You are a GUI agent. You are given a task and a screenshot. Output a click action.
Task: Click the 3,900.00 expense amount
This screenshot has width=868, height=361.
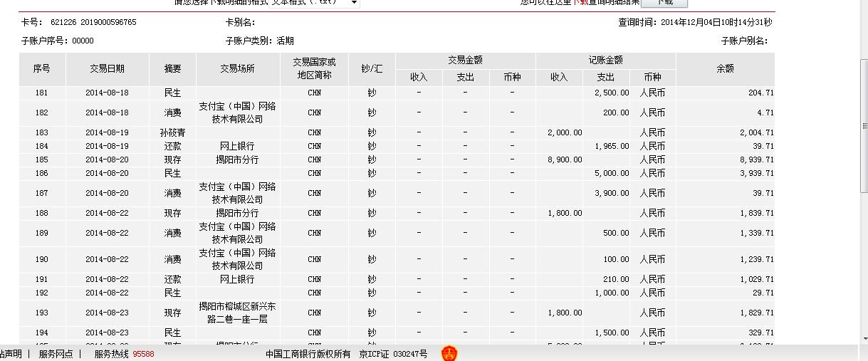[x=612, y=193]
